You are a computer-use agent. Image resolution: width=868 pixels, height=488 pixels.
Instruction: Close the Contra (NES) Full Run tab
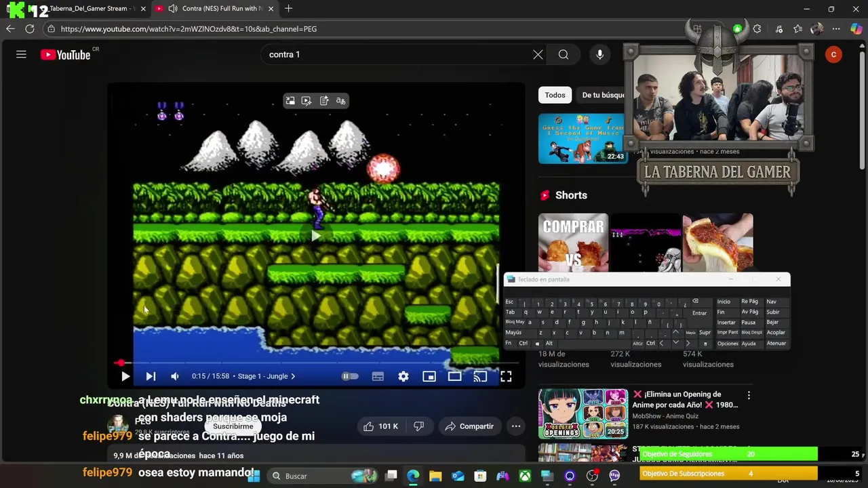[271, 9]
